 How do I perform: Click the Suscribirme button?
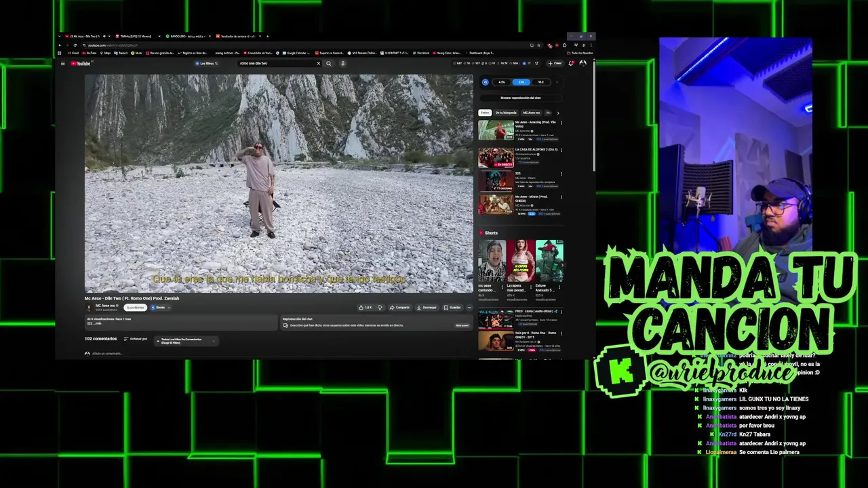coord(135,307)
